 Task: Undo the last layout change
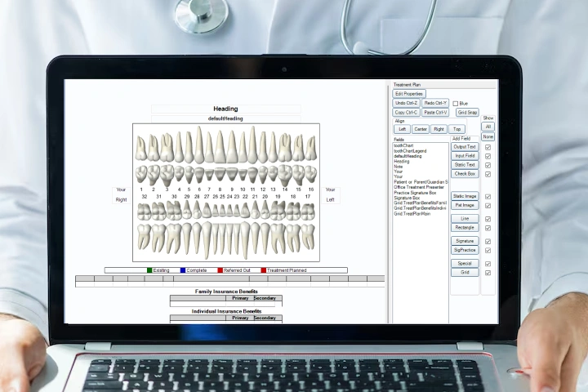[x=406, y=103]
